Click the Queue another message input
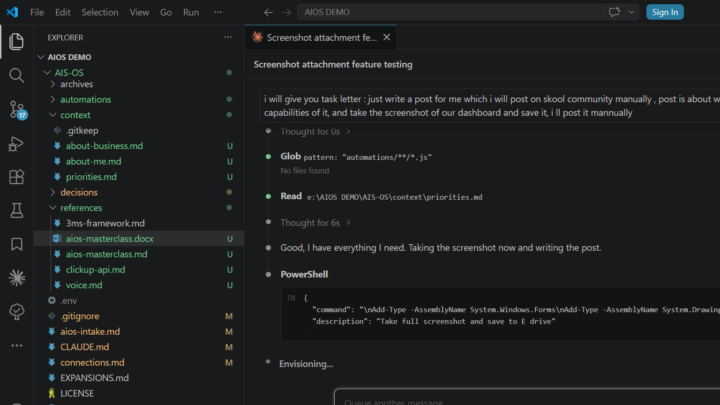Image resolution: width=720 pixels, height=405 pixels. [528, 399]
